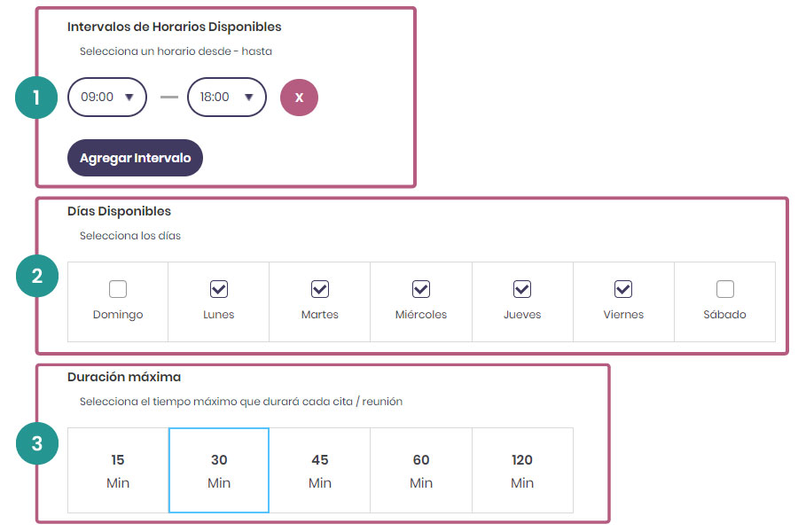The width and height of the screenshot is (798, 532).
Task: Select the 30 Min duration option
Action: click(219, 471)
